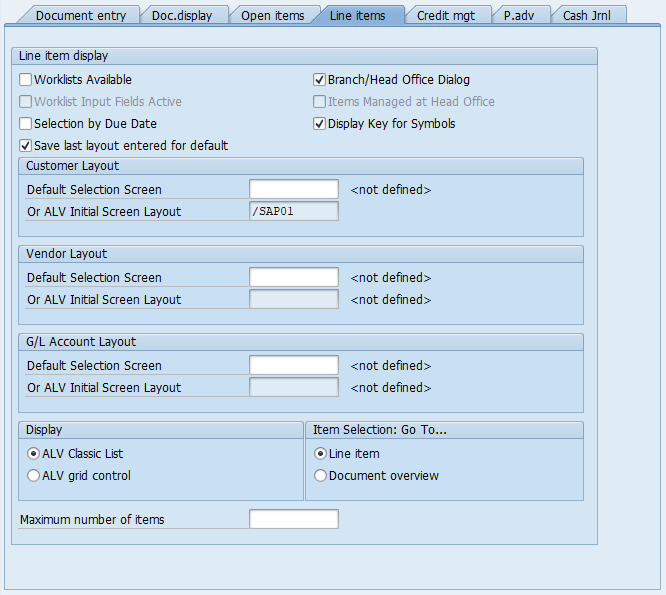Select the Line items tab
666x595 pixels.
358,16
